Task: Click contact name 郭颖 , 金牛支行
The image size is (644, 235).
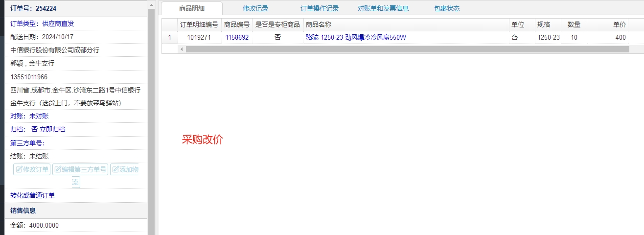Action: [x=32, y=63]
